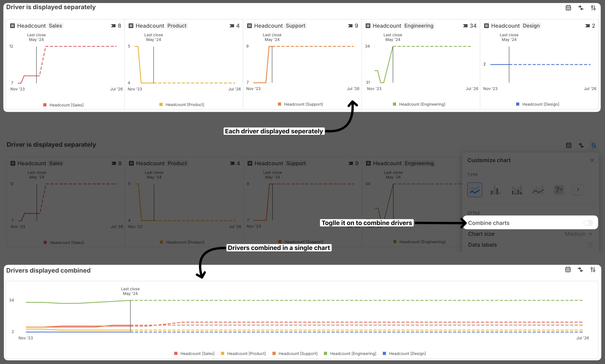Toggle on Combine charts switch
The width and height of the screenshot is (605, 364).
pos(588,223)
